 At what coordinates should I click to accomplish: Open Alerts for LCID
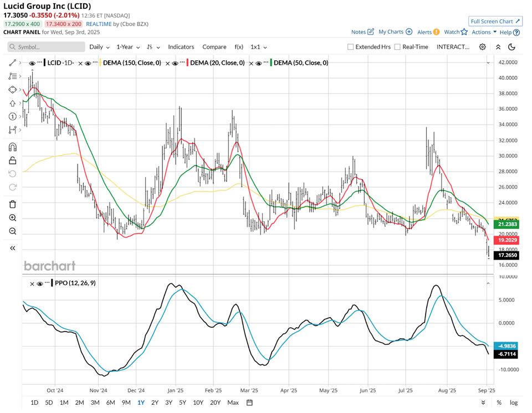[428, 32]
